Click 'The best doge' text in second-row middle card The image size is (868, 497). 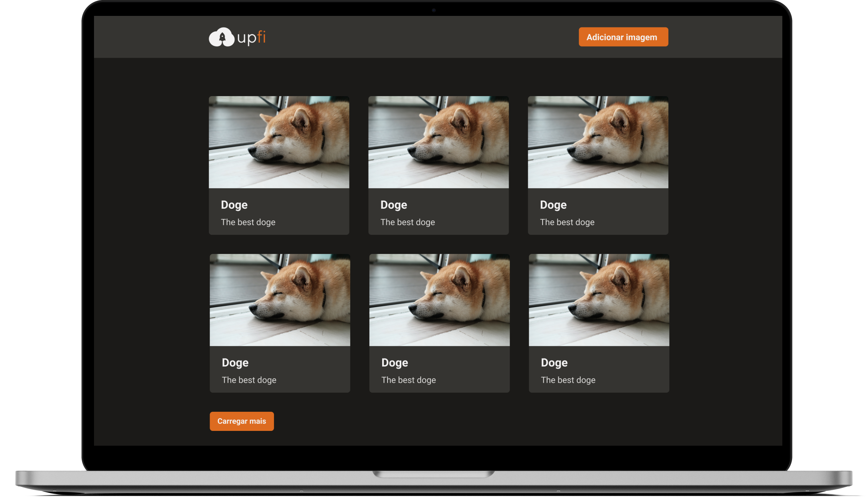[x=409, y=380]
